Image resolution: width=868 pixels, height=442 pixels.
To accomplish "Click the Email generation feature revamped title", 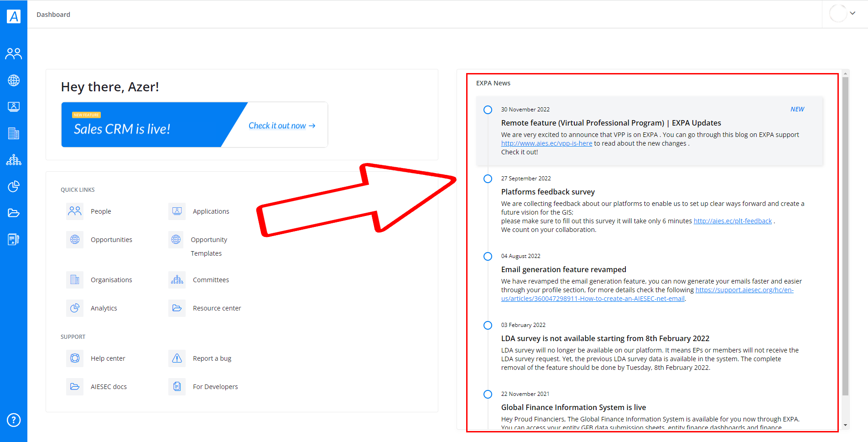I will (564, 269).
